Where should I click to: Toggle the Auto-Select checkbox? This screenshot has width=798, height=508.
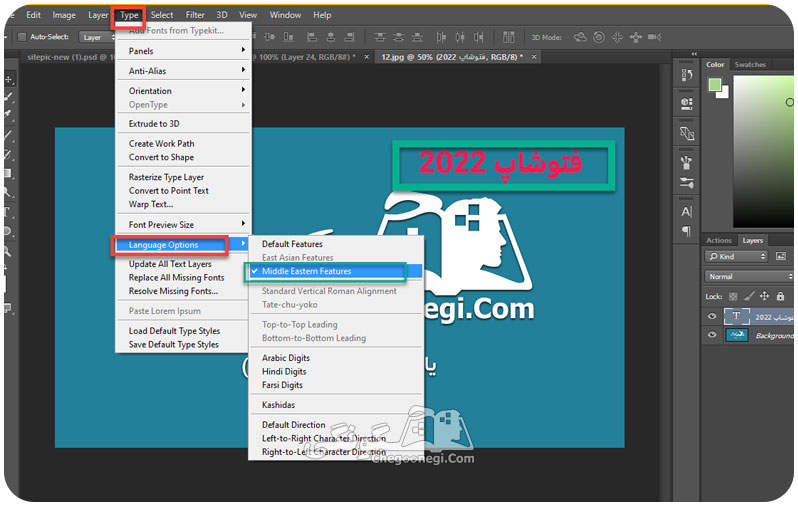click(x=22, y=37)
